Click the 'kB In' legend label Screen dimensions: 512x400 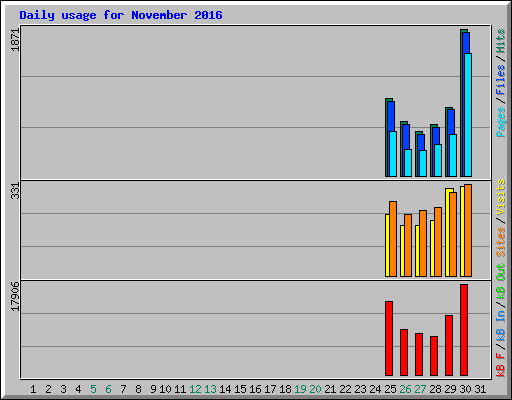tap(501, 325)
